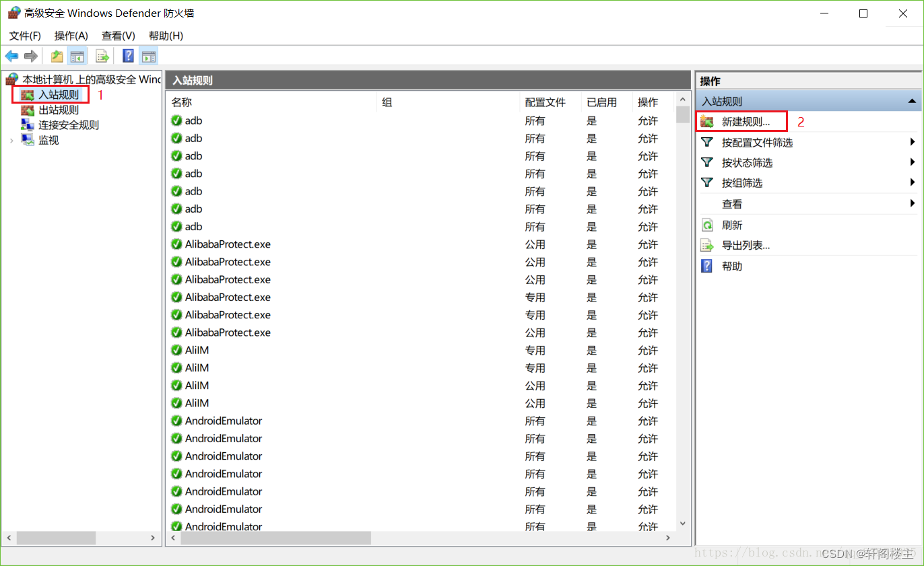
Task: Click the export icon beside 导出列表
Action: coord(707,245)
